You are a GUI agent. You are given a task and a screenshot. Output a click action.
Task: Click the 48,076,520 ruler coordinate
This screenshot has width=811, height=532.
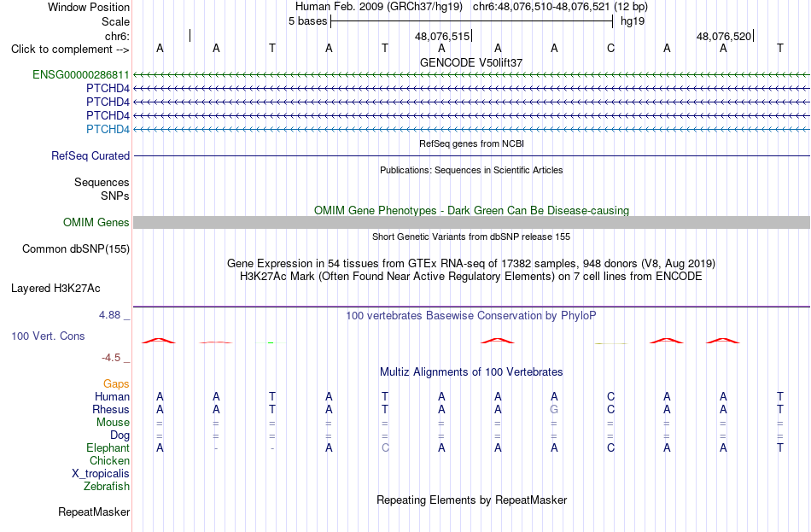tap(724, 36)
